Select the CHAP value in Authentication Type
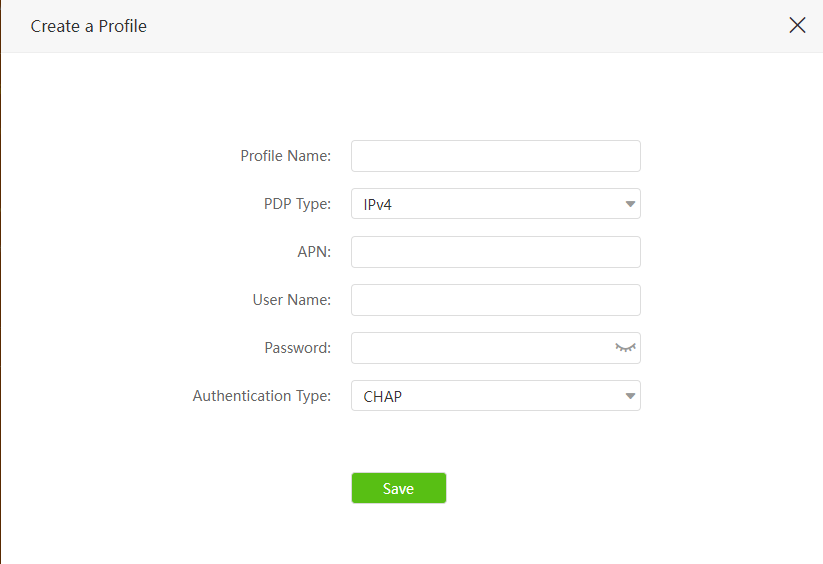 [383, 397]
